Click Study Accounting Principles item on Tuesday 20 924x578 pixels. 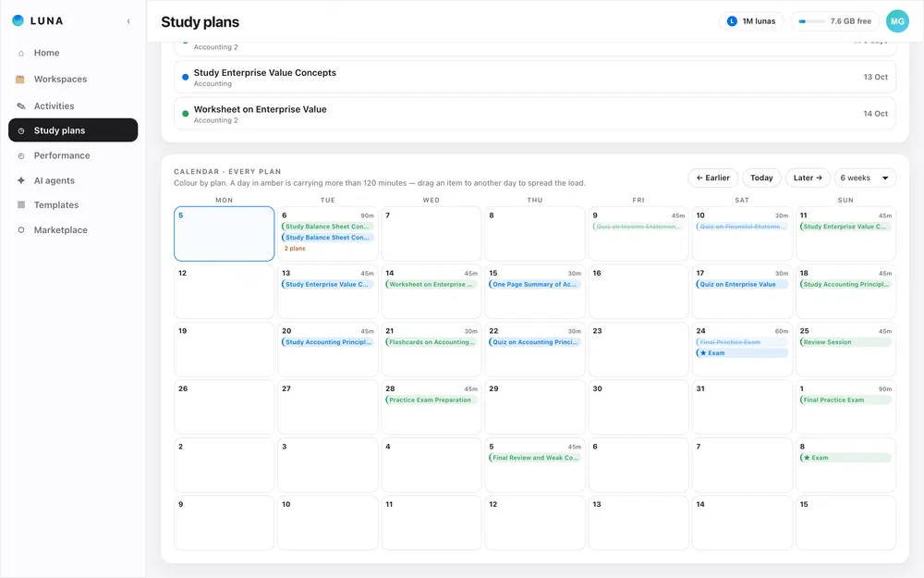point(328,342)
